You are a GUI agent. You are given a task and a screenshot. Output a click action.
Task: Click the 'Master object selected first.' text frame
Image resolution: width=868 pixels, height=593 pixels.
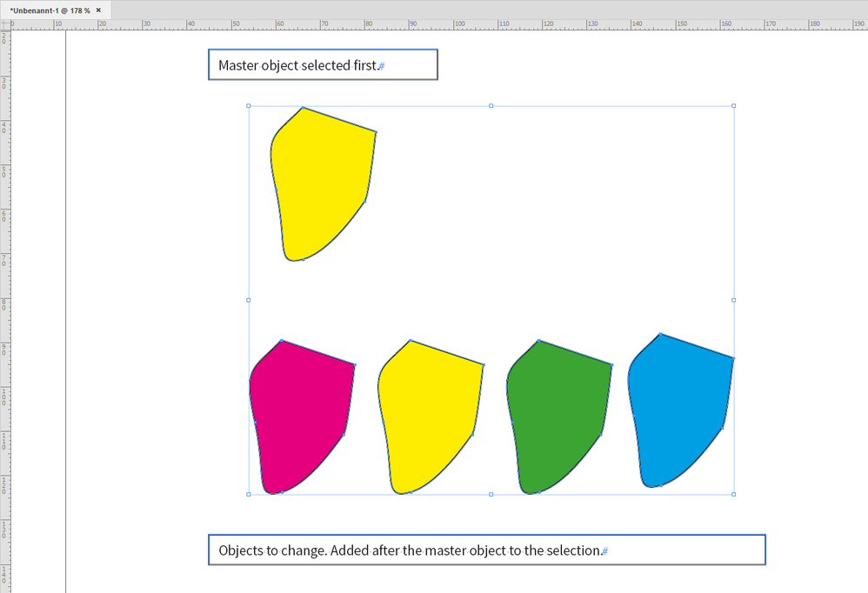(x=323, y=64)
